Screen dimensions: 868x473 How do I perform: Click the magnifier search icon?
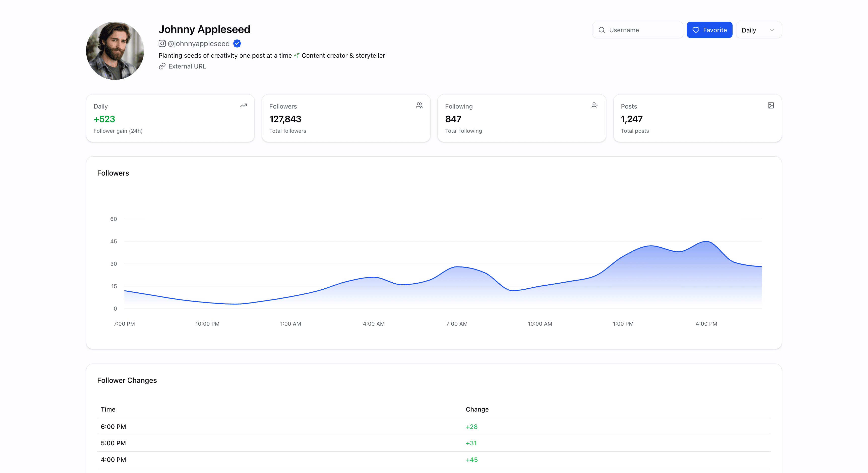[601, 30]
